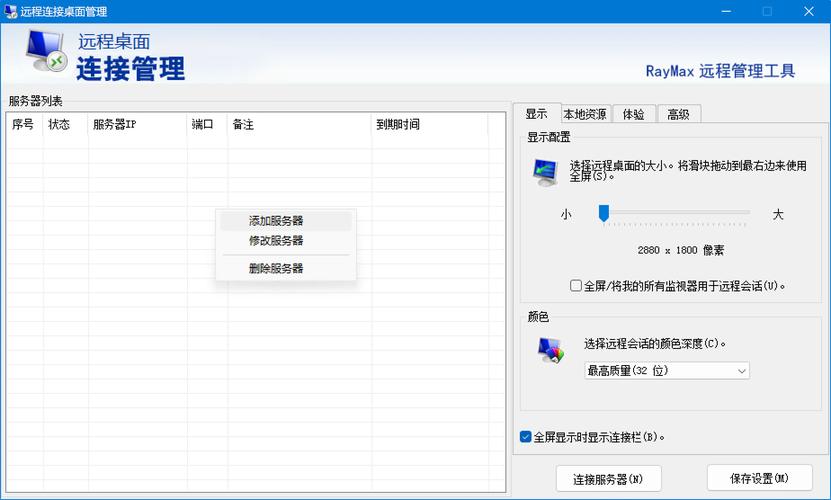The image size is (831, 500).
Task: Choose 添加服务器 from context menu
Action: [x=286, y=221]
